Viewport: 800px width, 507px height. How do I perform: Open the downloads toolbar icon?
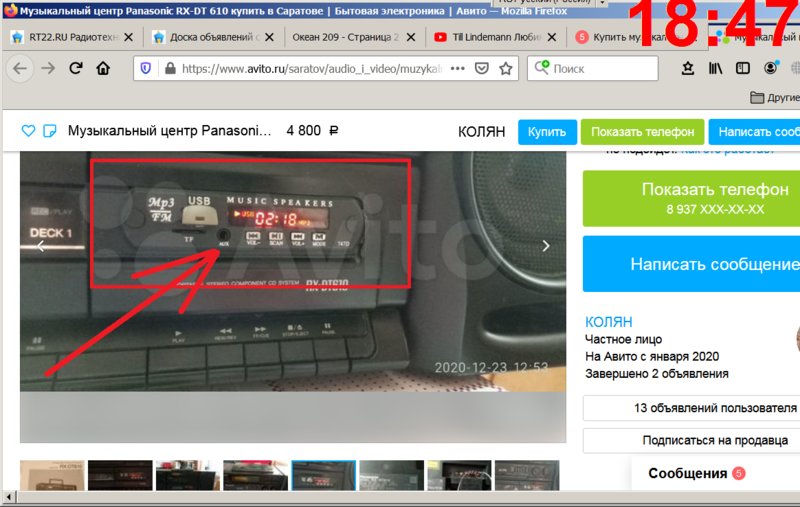688,68
